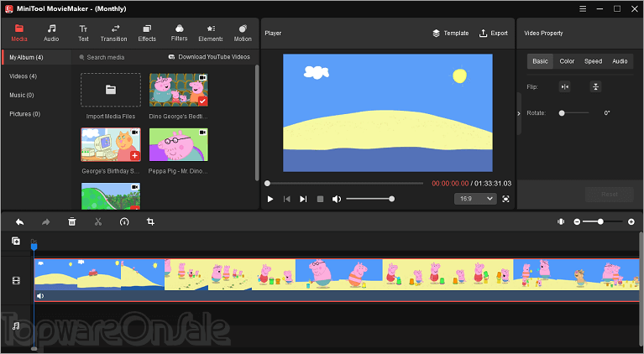Screen dimensions: 644x354
Task: Split clip with scissors tool
Action: tap(98, 222)
